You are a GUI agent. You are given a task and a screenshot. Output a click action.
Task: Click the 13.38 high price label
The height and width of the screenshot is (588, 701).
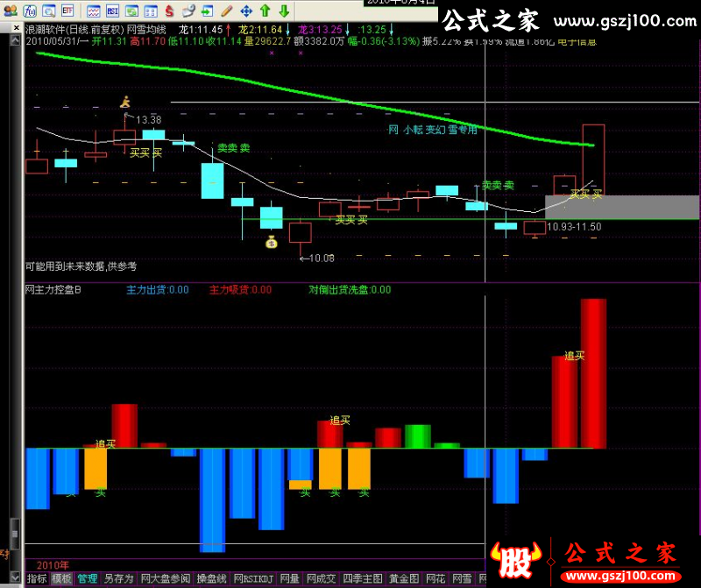click(148, 120)
